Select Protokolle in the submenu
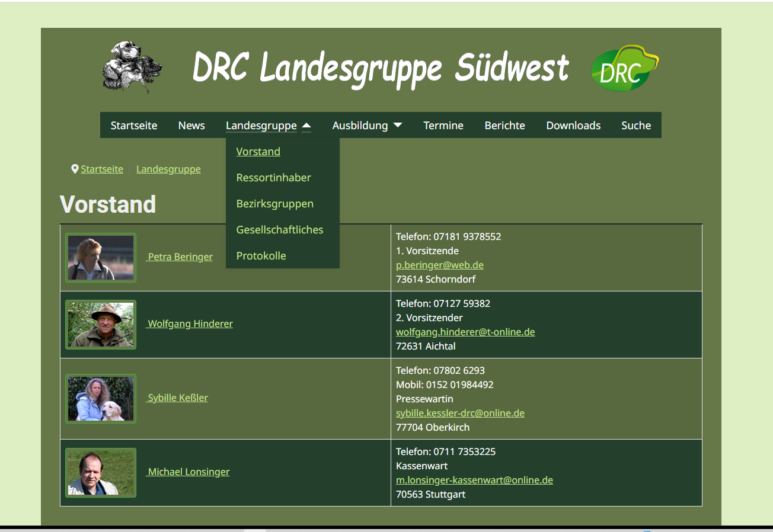The height and width of the screenshot is (532, 773). click(x=261, y=256)
